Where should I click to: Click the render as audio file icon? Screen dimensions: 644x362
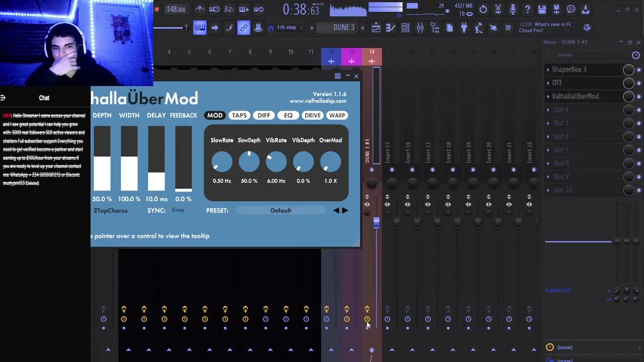556,9
